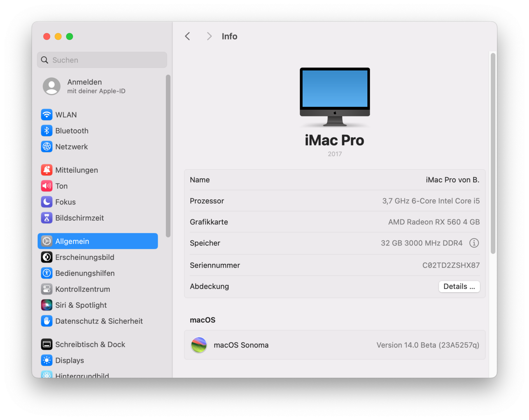This screenshot has width=529, height=420.
Task: Click the iMac Pro computer image
Action: coord(335,97)
